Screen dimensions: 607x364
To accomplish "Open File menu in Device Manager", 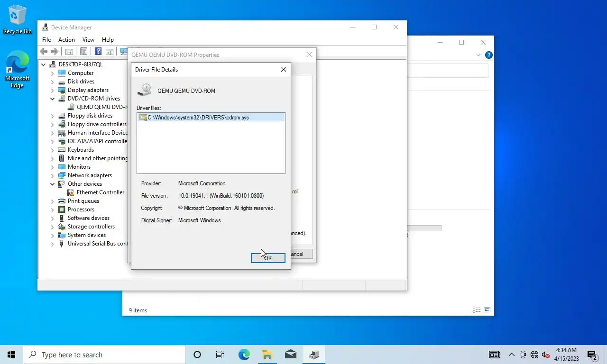I will coord(46,40).
